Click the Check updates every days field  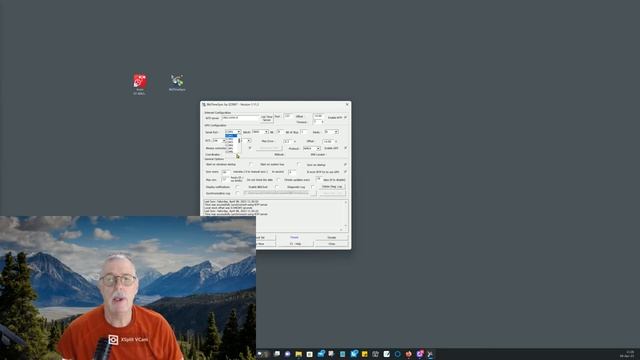[319, 179]
